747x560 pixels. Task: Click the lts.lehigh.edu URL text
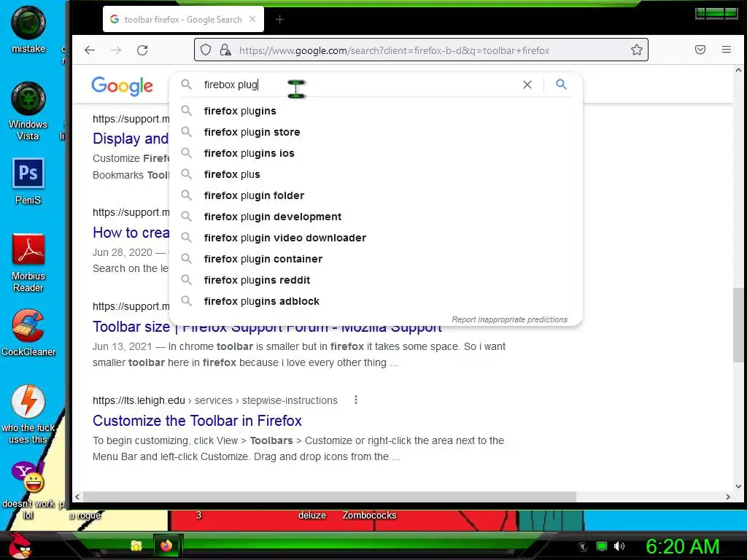click(139, 400)
